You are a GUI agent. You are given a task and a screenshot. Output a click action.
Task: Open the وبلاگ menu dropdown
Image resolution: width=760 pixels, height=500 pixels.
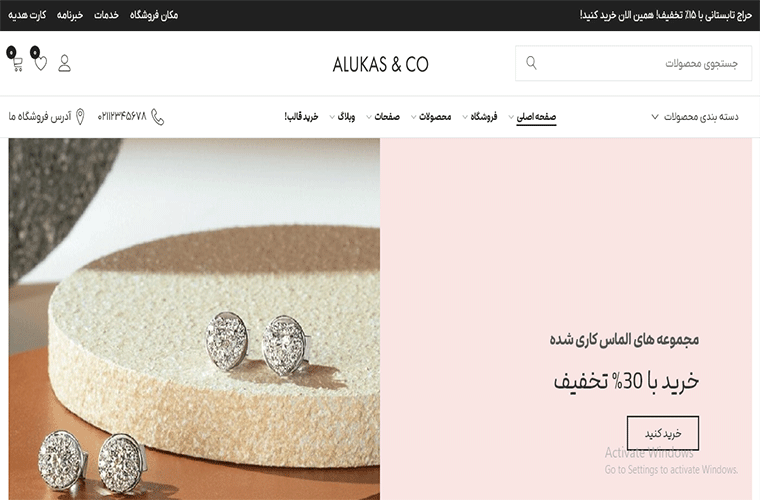pyautogui.click(x=342, y=117)
